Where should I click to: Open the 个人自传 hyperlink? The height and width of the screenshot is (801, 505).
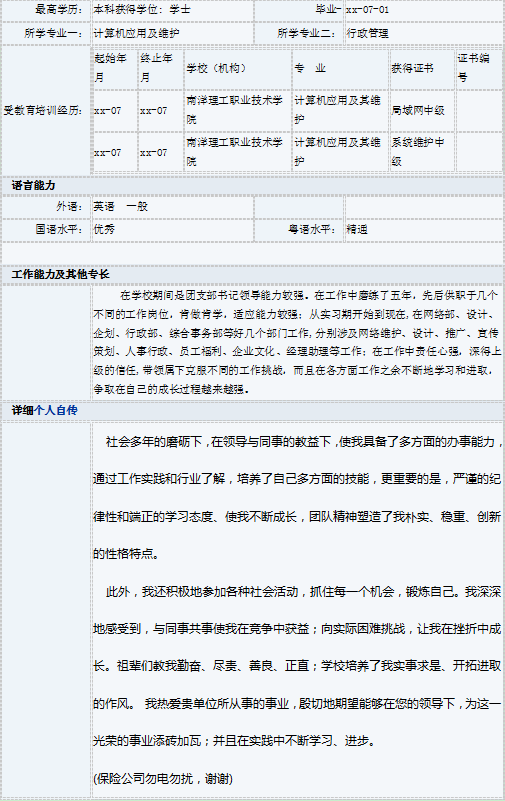tap(56, 410)
